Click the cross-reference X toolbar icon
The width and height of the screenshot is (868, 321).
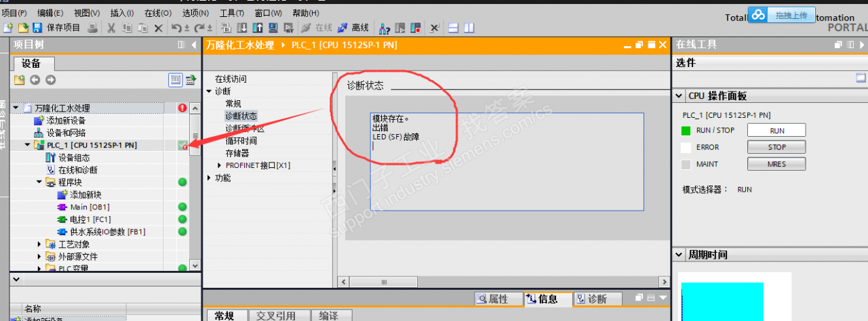pyautogui.click(x=434, y=28)
